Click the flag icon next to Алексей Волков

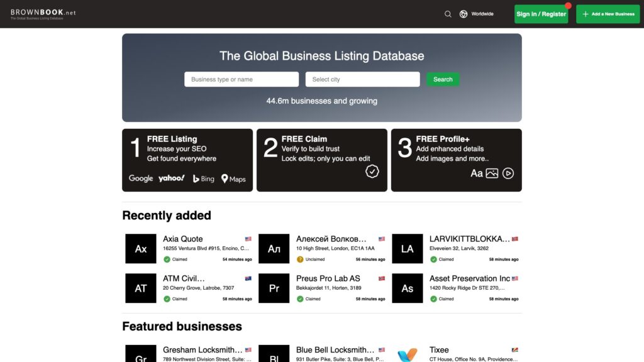[x=382, y=239]
